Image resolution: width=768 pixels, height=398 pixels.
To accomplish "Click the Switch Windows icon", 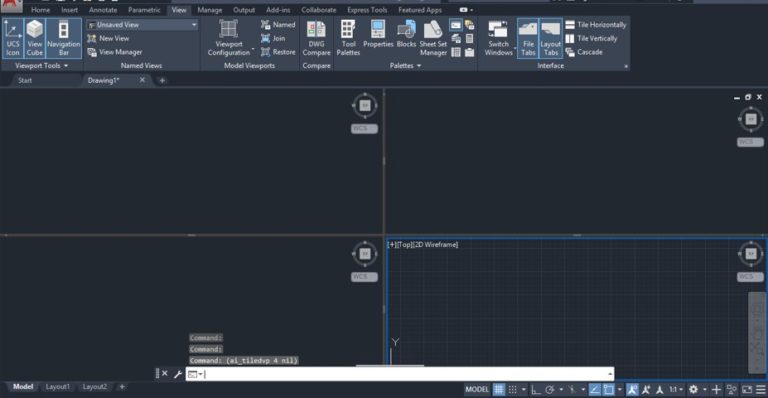I will [498, 29].
